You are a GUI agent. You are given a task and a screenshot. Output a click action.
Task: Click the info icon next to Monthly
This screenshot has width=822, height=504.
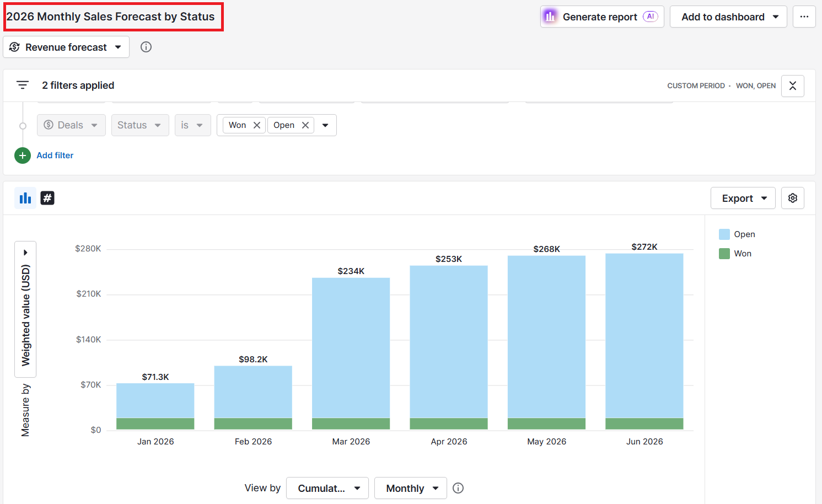(458, 488)
